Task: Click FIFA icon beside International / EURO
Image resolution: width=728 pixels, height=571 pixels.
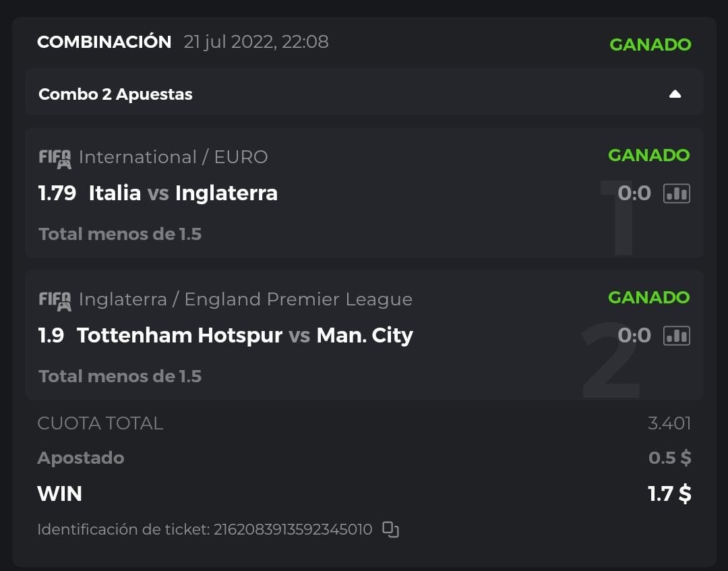Action: tap(55, 158)
